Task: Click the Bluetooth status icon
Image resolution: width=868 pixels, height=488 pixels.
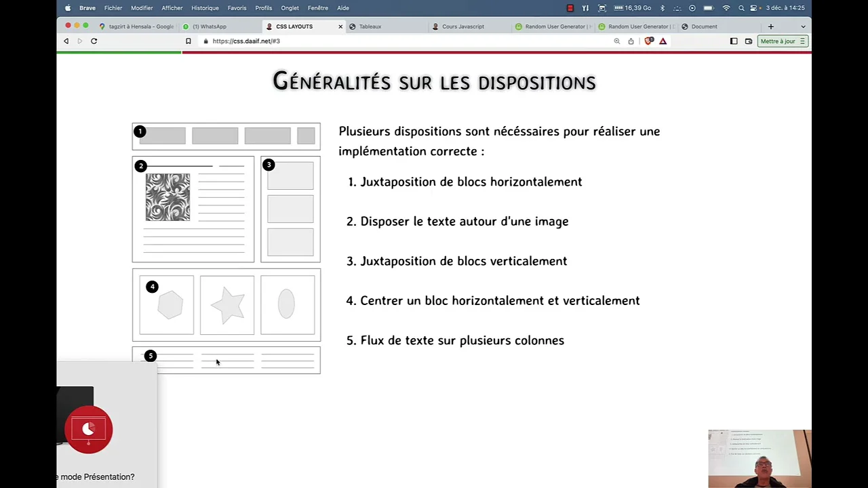Action: point(663,8)
